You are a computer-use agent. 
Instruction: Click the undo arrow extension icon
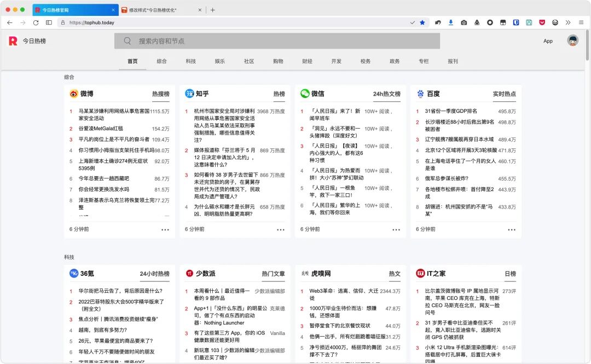click(438, 22)
